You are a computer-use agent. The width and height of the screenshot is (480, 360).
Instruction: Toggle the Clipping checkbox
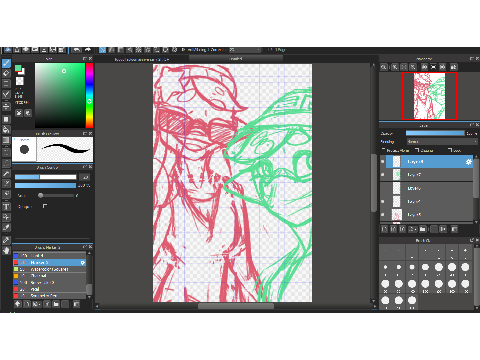tap(417, 150)
